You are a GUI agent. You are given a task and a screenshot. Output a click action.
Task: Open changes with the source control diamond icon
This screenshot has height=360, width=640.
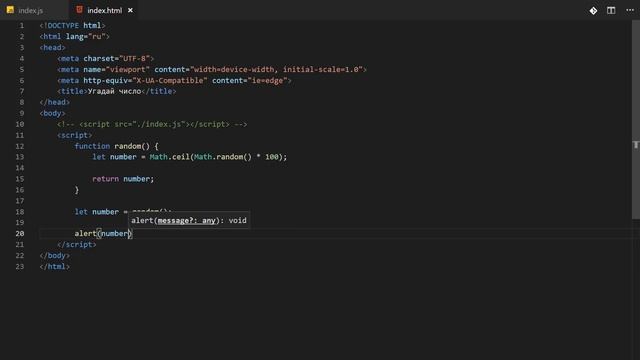593,11
